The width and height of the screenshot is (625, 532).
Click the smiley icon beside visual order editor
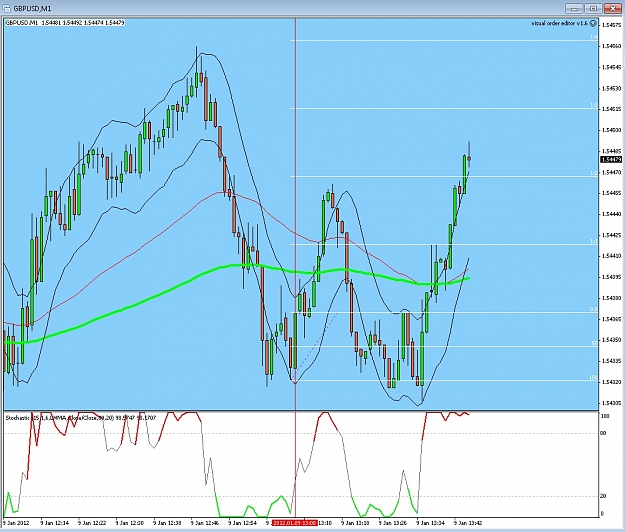(593, 24)
